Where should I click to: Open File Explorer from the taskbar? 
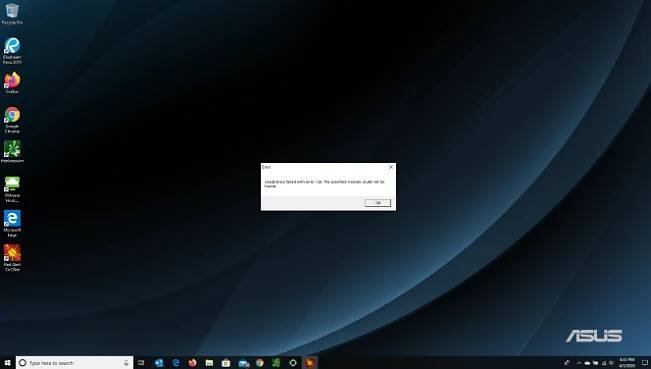[x=209, y=363]
